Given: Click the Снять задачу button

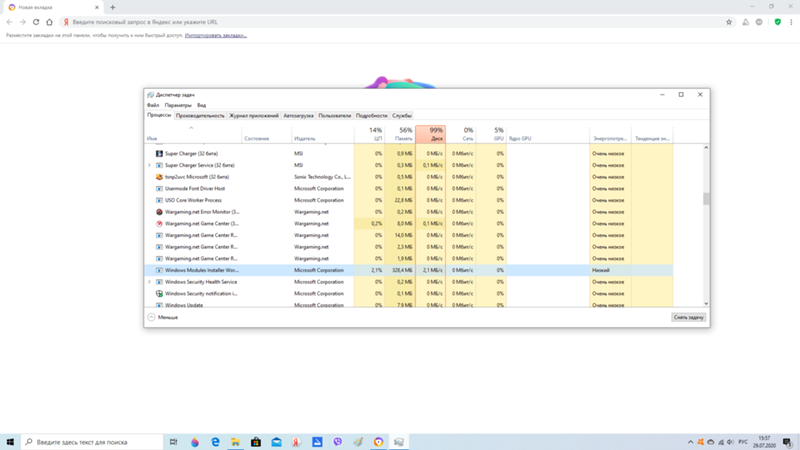Looking at the screenshot, I should pyautogui.click(x=689, y=317).
